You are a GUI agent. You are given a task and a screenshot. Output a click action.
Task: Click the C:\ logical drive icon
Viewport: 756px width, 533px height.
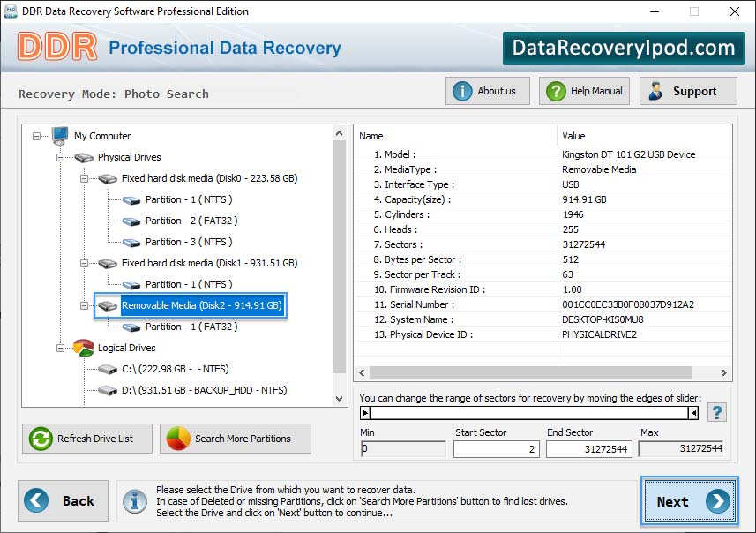click(x=108, y=370)
